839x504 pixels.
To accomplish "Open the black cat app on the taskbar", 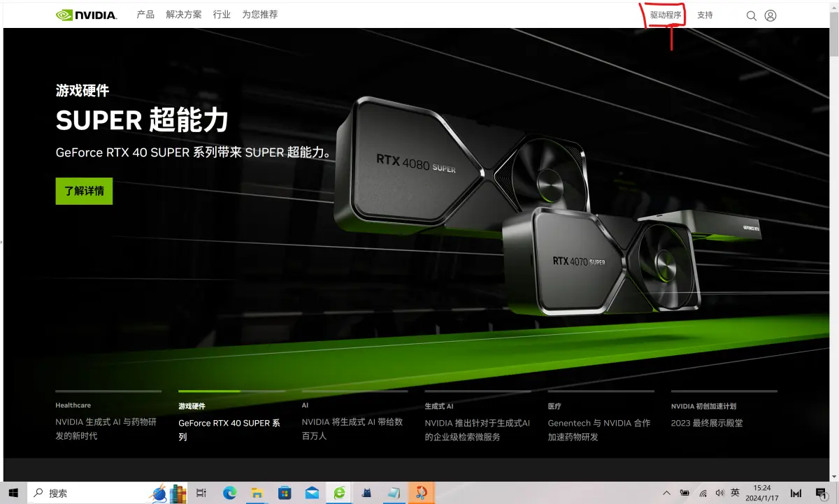I will tap(366, 493).
